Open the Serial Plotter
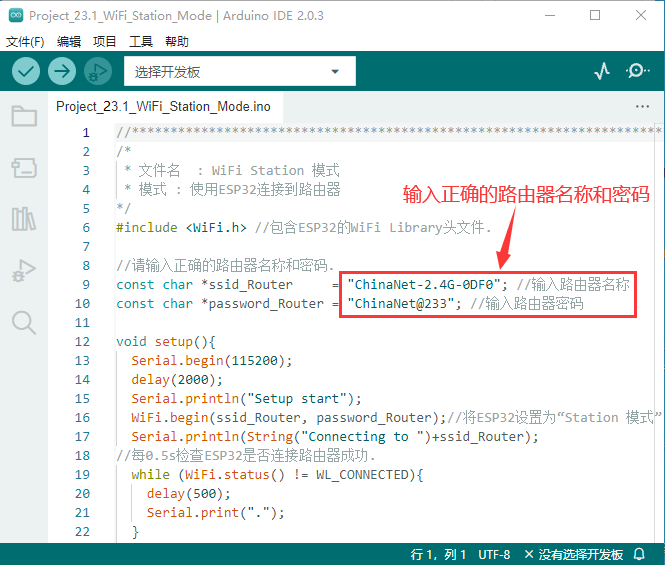 click(x=602, y=71)
